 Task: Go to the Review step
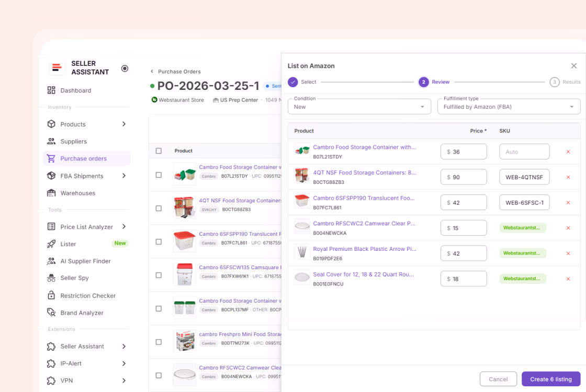pos(434,82)
